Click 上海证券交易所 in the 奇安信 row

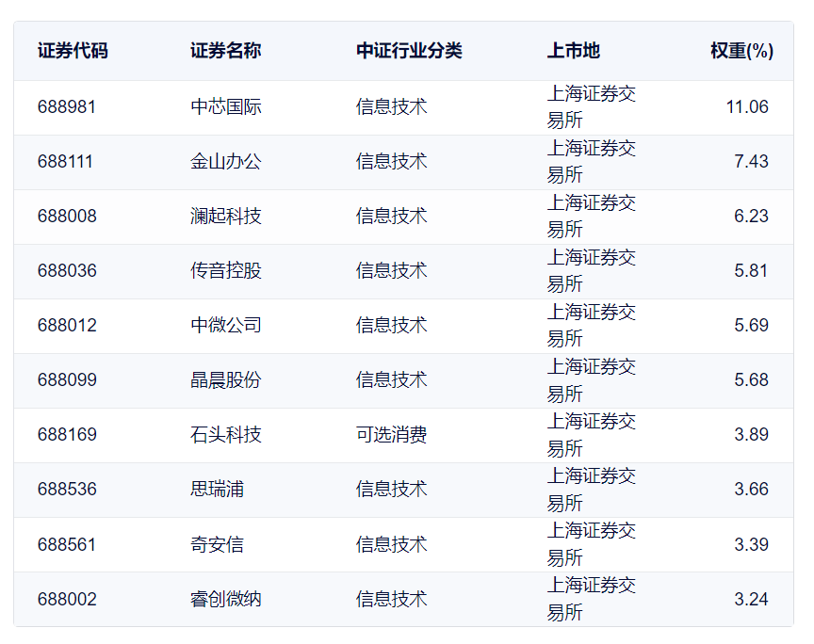pos(592,544)
